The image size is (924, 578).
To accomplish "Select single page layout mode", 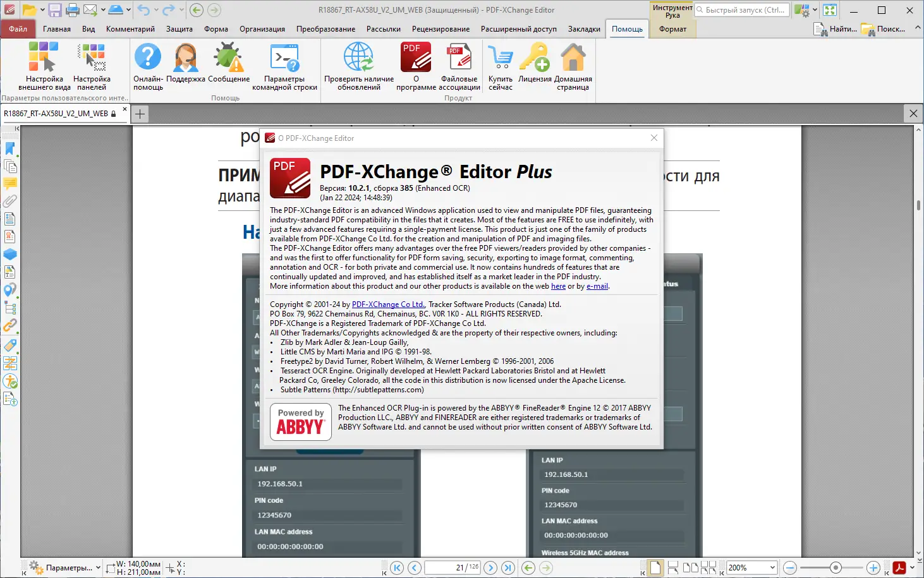I will coord(655,568).
